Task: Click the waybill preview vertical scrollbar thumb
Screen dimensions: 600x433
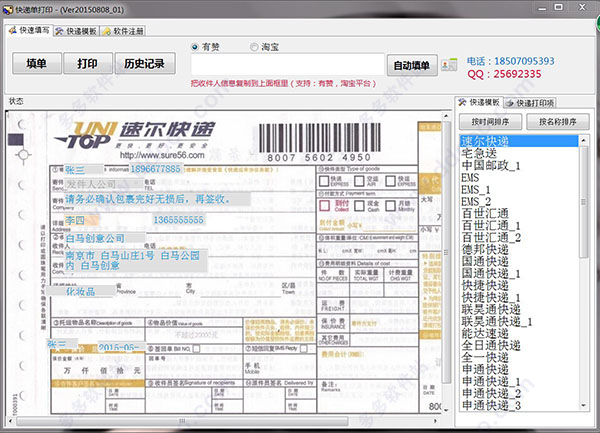Action: tap(446, 252)
